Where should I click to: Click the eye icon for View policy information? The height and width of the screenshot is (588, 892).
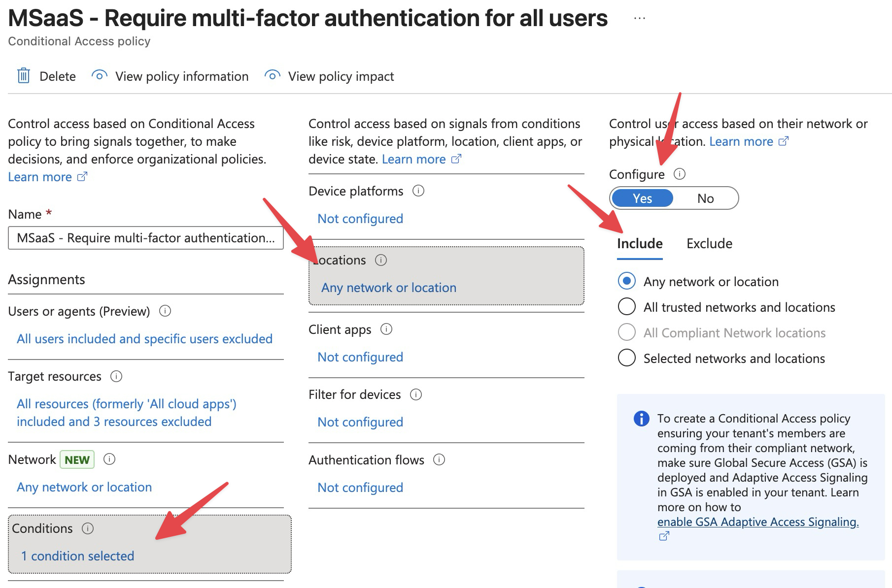pos(100,76)
